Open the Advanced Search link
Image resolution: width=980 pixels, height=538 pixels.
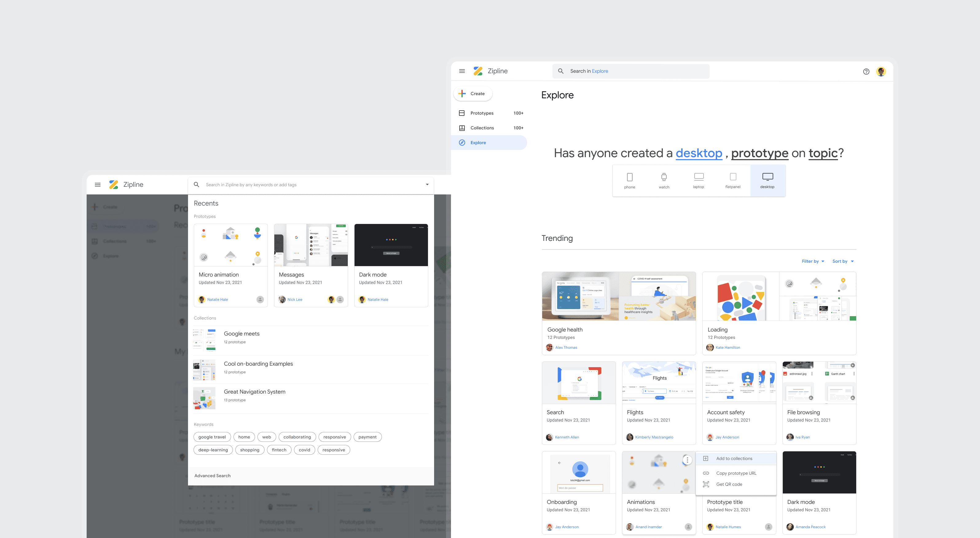click(212, 476)
